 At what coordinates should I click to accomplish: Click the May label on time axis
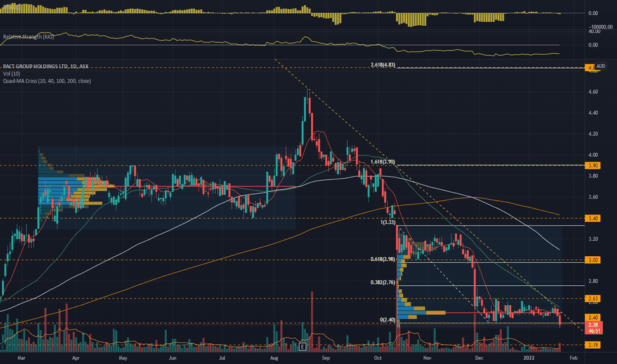[123, 358]
